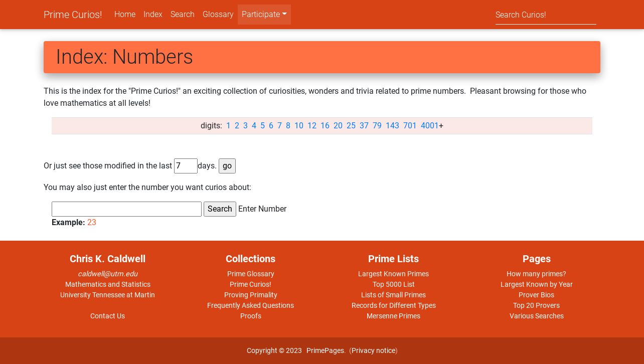
Task: Open Proofs footer link
Action: (x=251, y=316)
